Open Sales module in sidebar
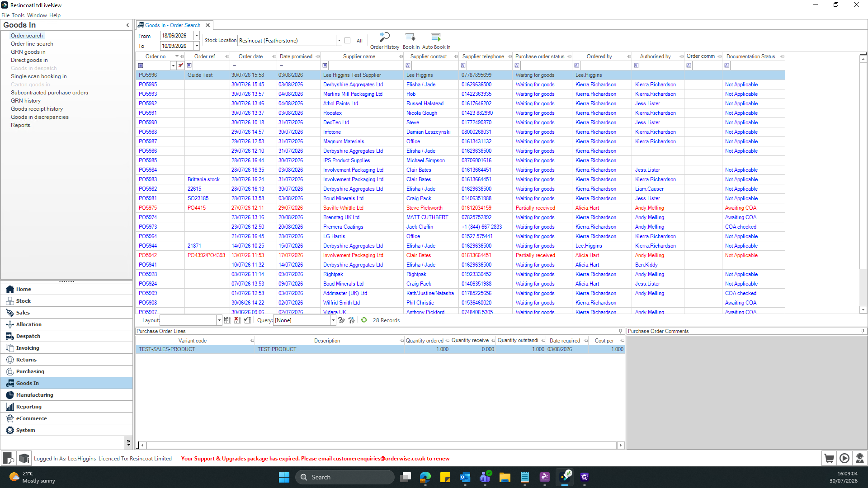The height and width of the screenshot is (488, 868). tap(66, 313)
